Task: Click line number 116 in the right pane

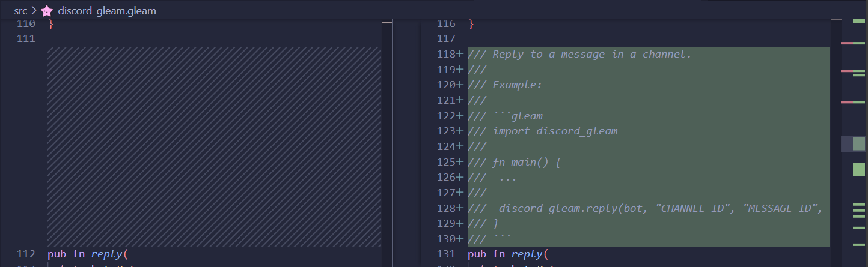Action: click(447, 24)
